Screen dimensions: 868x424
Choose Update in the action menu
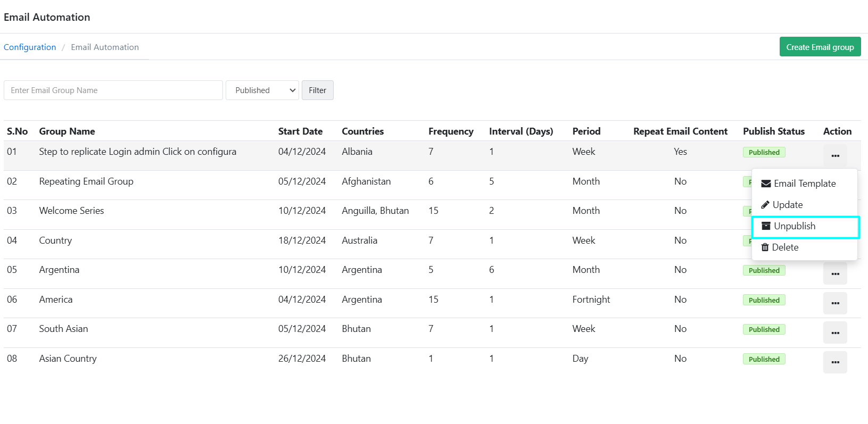tap(787, 205)
